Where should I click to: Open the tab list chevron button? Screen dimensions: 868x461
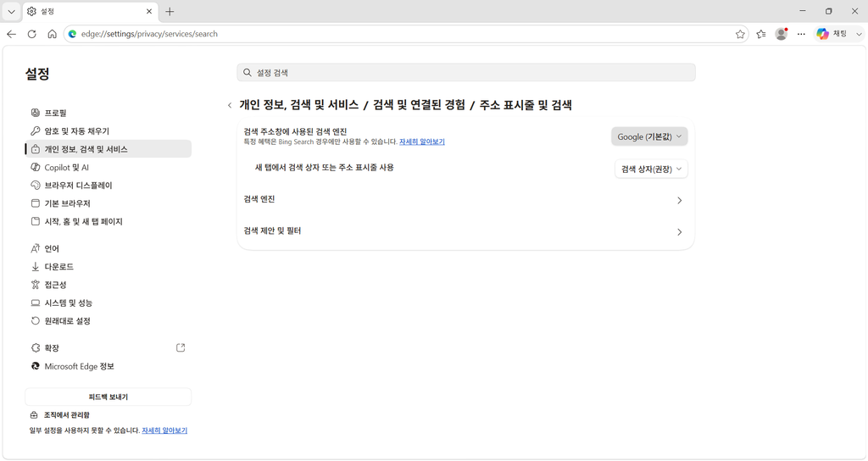[11, 11]
